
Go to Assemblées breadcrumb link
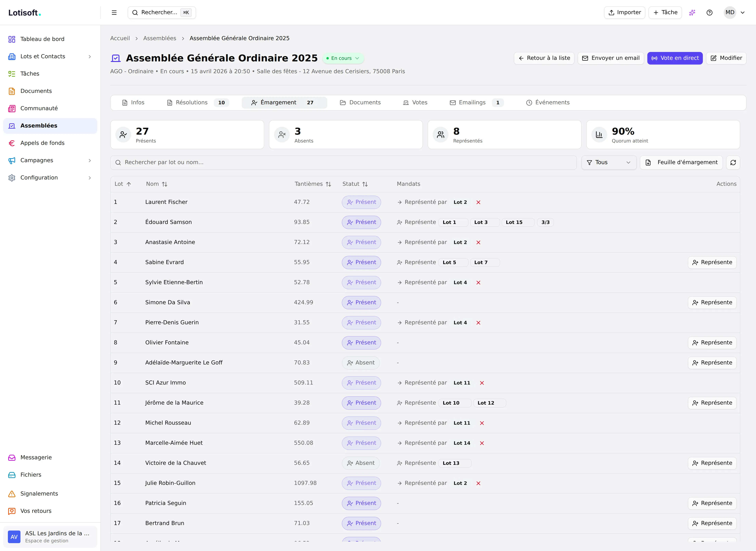(x=160, y=38)
